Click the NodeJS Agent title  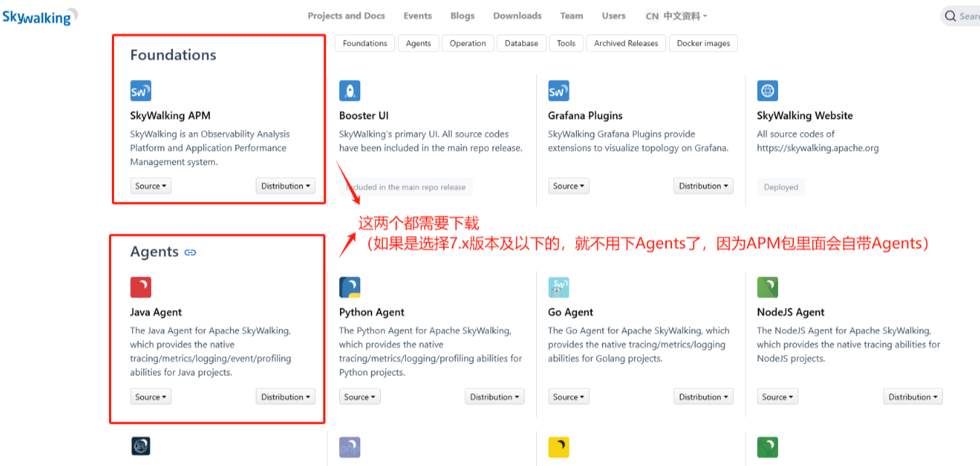791,312
